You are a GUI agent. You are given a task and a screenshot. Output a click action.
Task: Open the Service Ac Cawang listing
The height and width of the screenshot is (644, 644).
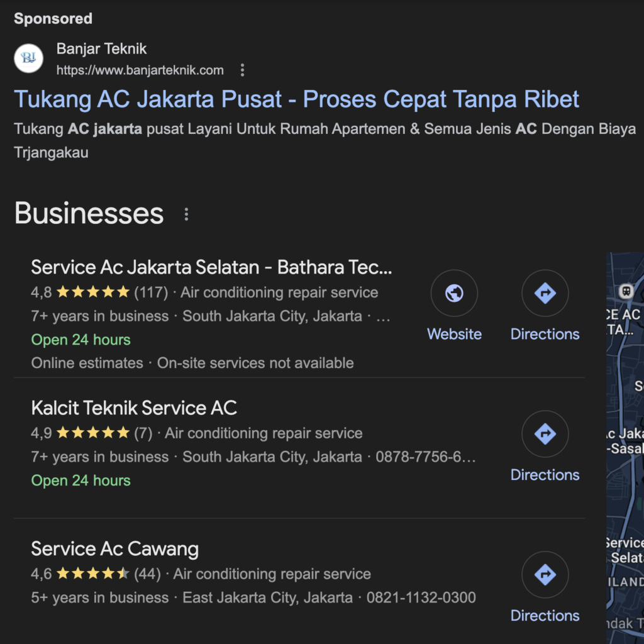click(x=114, y=548)
